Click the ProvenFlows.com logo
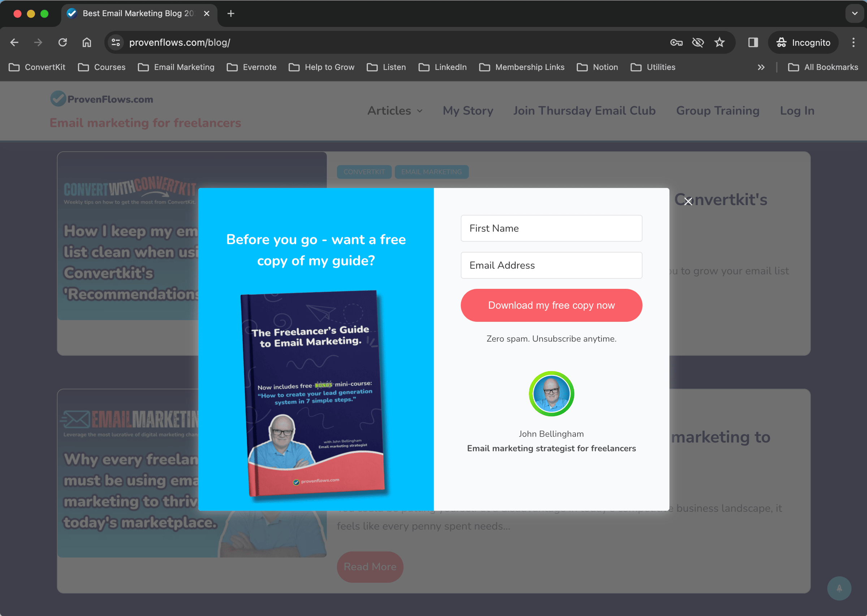 click(102, 99)
